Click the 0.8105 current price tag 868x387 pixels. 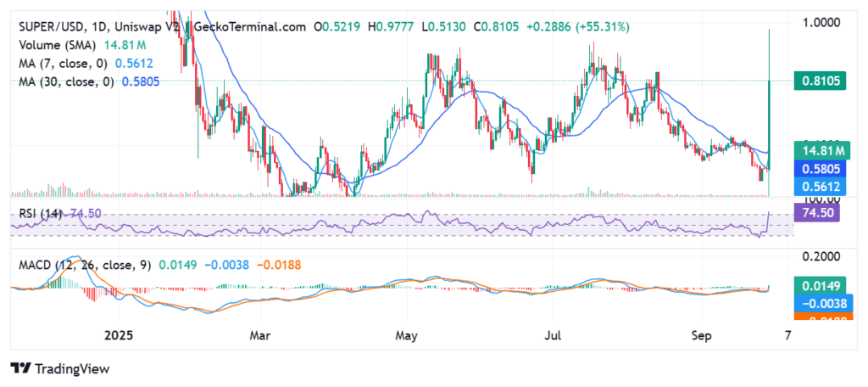(x=820, y=81)
